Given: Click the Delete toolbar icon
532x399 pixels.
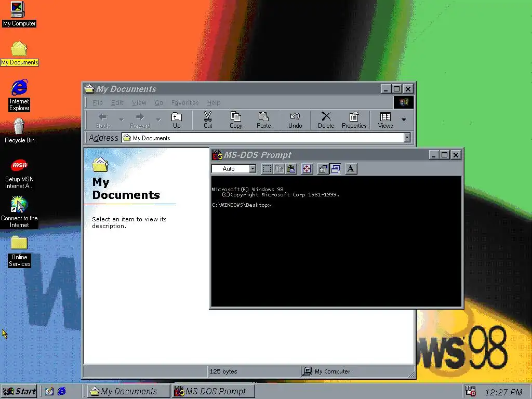Looking at the screenshot, I should [326, 121].
